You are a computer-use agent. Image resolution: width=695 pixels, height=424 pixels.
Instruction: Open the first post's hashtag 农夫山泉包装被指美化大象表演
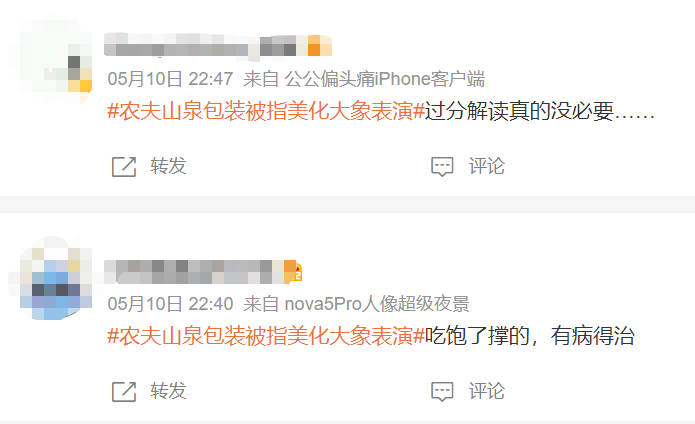tap(266, 111)
